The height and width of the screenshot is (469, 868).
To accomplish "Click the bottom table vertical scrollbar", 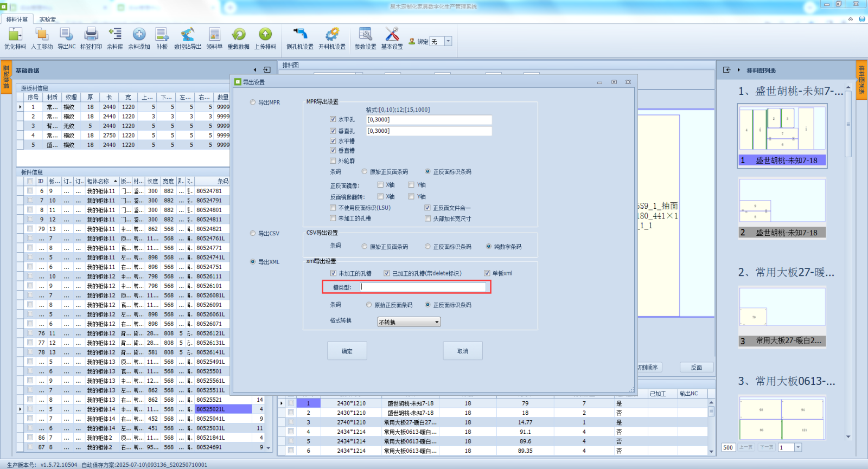I will 711,427.
